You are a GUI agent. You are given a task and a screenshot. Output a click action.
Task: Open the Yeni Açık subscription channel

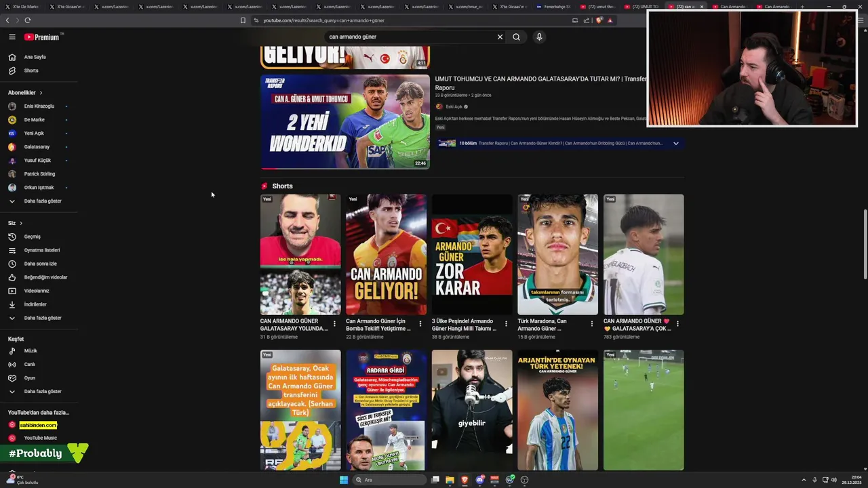coord(39,134)
